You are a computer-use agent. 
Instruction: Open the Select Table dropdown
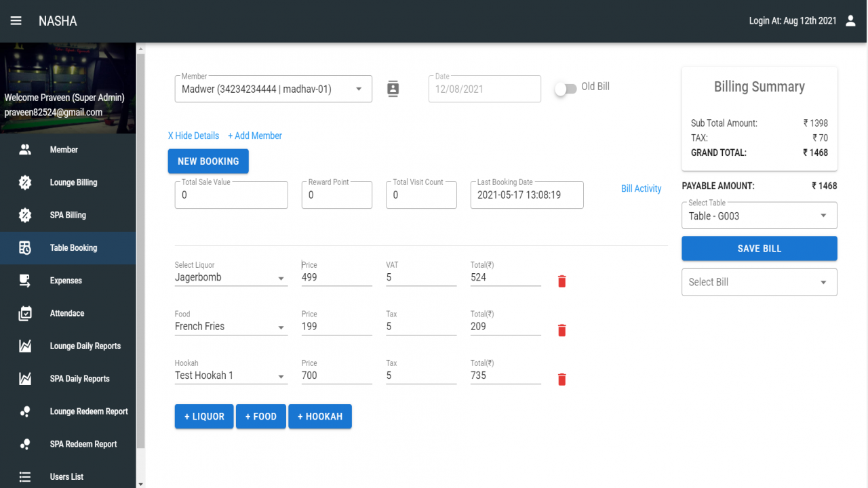pos(759,216)
